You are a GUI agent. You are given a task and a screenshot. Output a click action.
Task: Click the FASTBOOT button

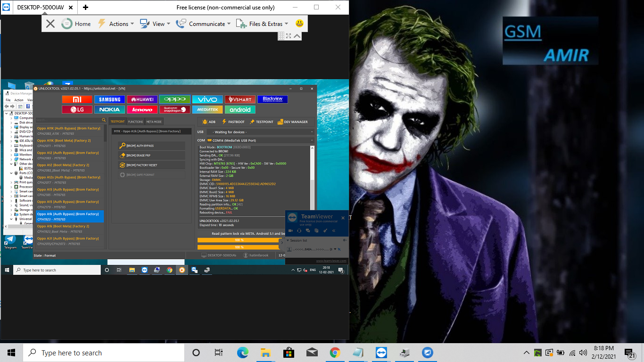click(233, 122)
